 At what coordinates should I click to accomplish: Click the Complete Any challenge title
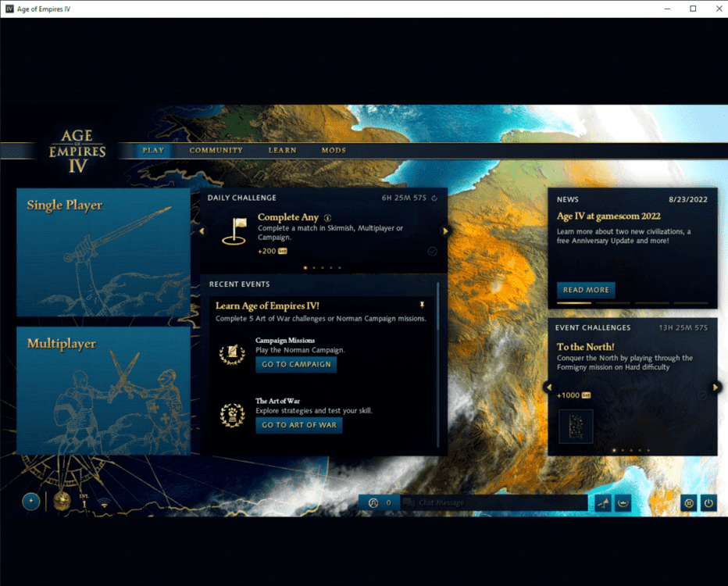[x=288, y=217]
